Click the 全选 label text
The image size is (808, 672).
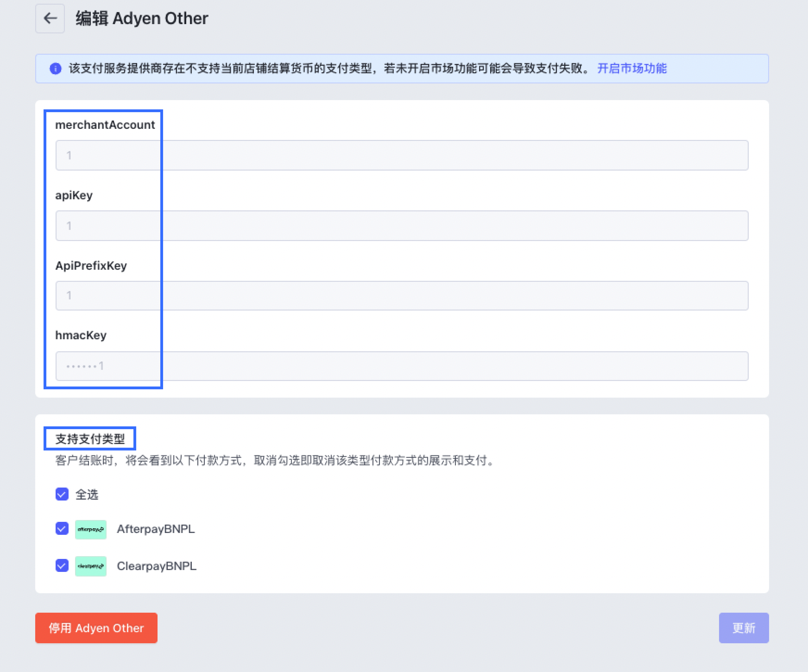[x=87, y=494]
